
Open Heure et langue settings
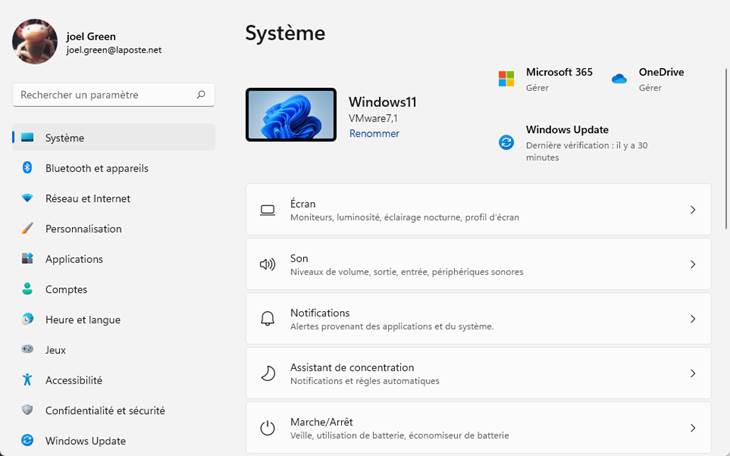tap(114, 319)
